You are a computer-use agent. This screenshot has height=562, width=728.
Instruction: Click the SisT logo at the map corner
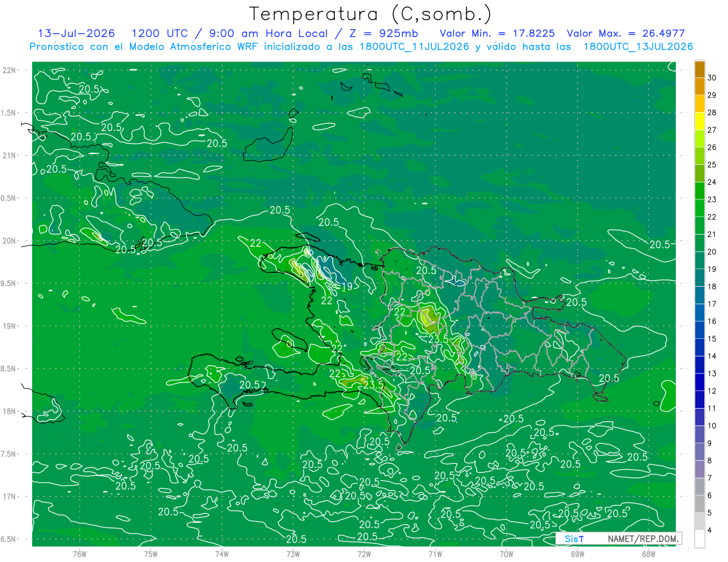coord(574,538)
